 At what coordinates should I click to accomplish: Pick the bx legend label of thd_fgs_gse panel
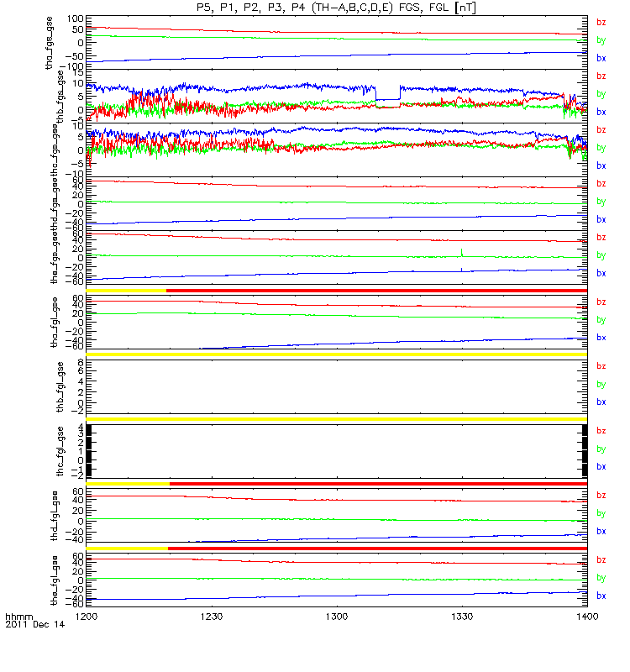coord(601,219)
